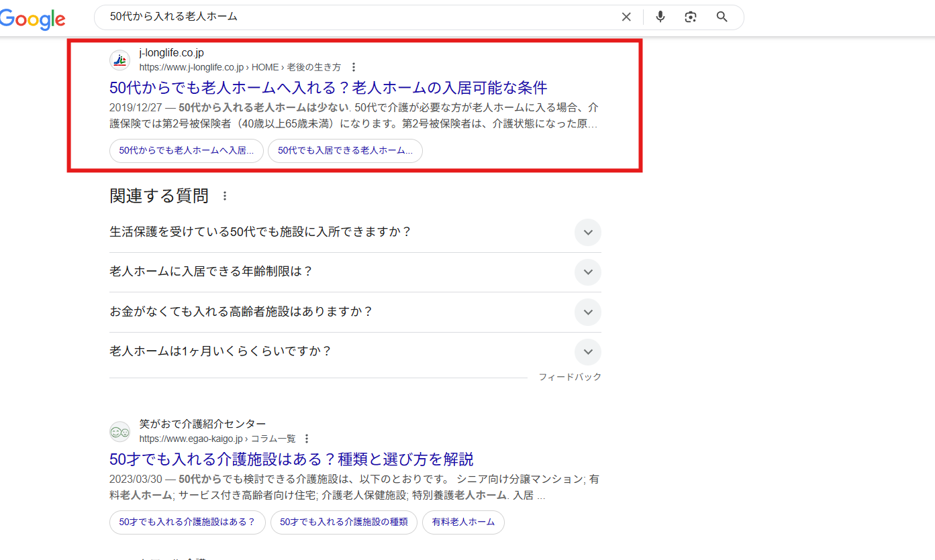Screen dimensions: 935x560
Task: Open three-dot menu beside j-longlife result
Action: (353, 67)
